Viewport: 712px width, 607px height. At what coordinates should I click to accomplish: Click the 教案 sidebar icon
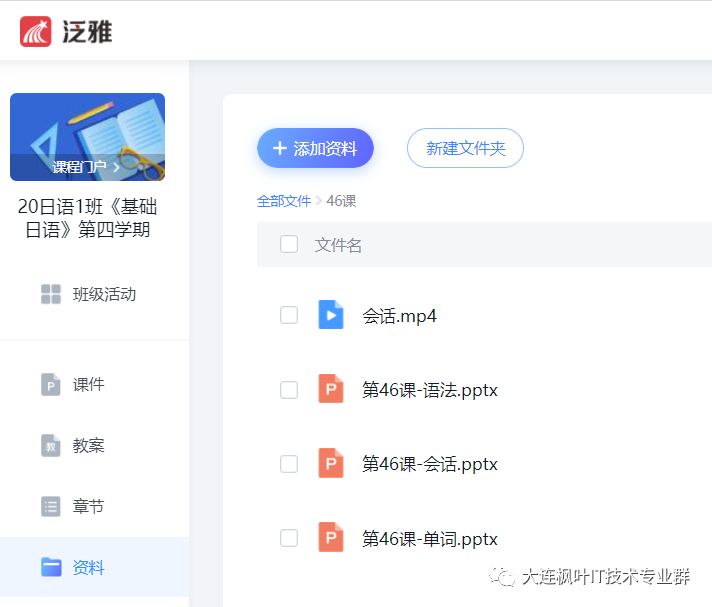coord(51,445)
